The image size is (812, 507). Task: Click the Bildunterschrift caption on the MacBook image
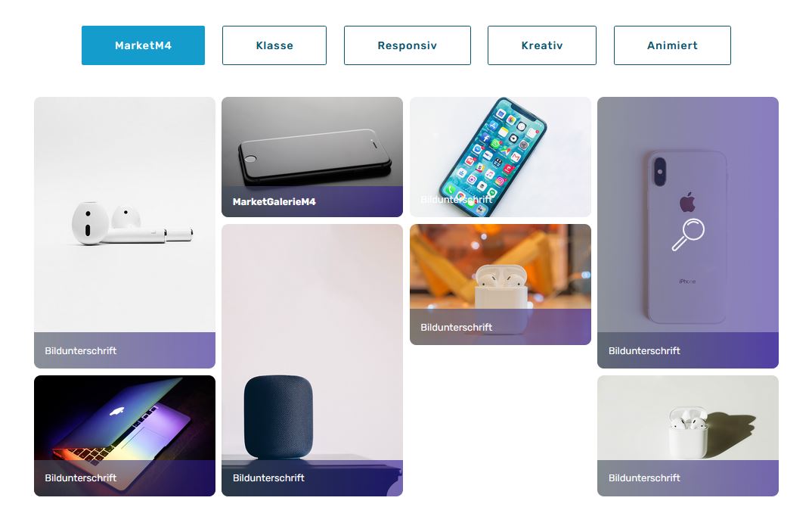81,477
